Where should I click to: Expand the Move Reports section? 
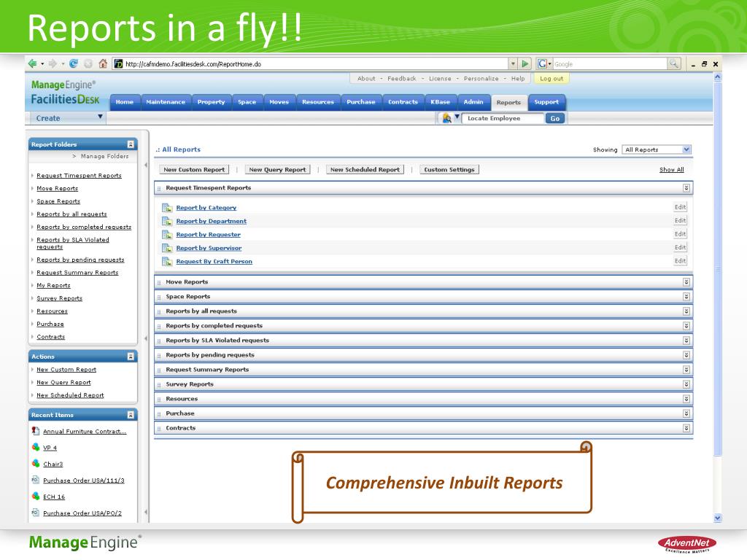click(x=686, y=282)
